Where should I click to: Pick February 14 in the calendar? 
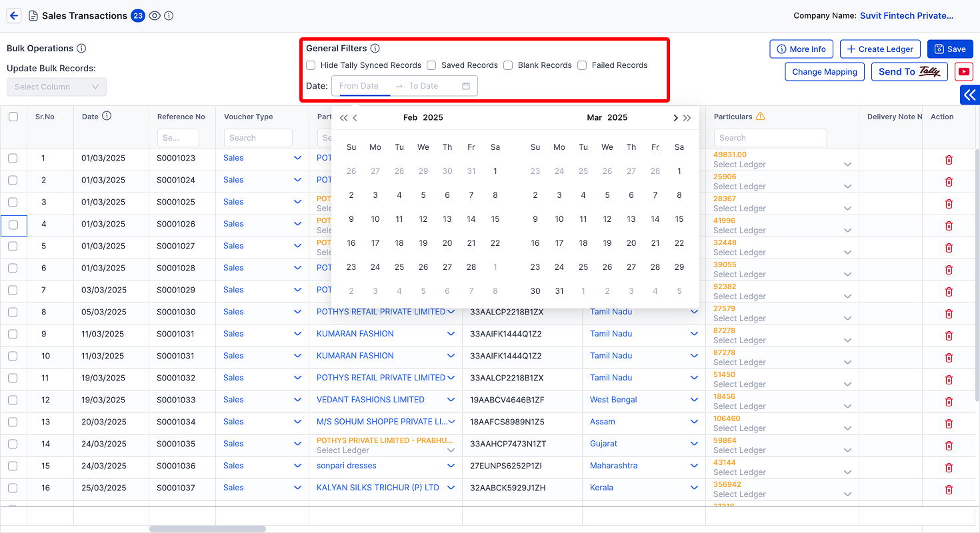coord(471,219)
